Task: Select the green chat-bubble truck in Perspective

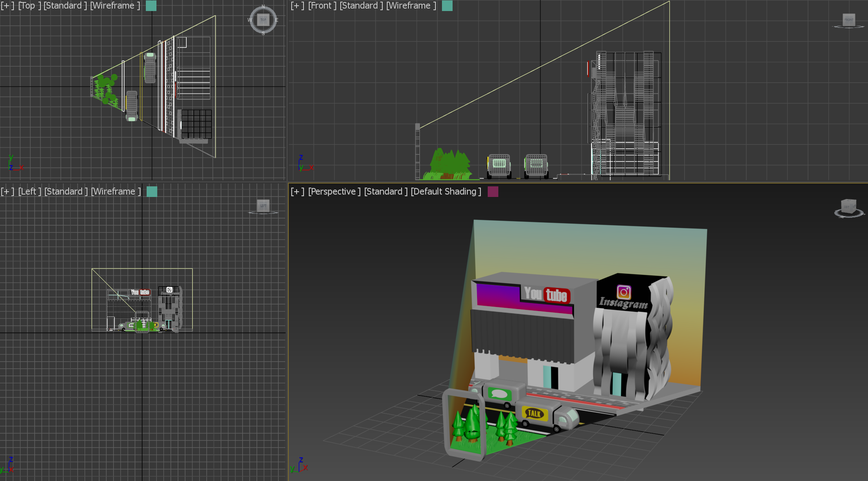Action: pyautogui.click(x=498, y=394)
